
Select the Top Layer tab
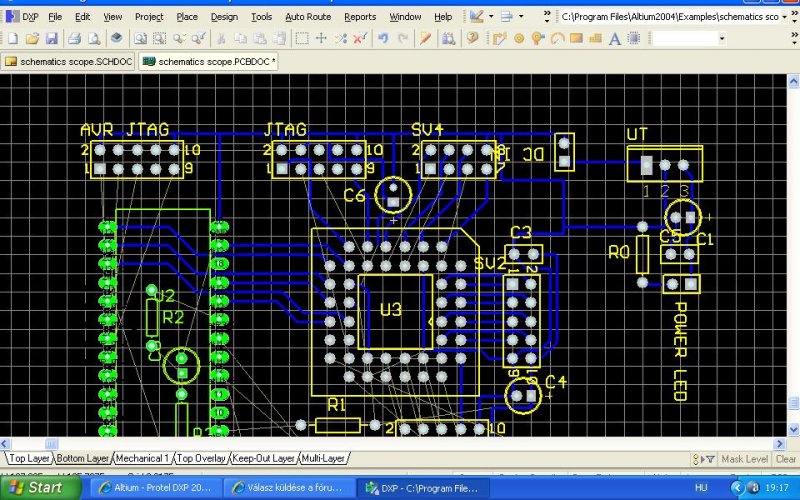point(29,458)
